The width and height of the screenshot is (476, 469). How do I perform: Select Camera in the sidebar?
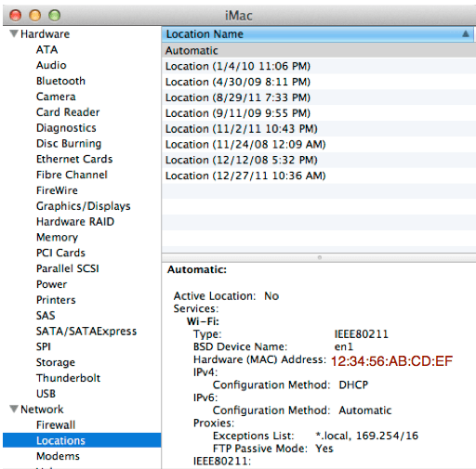[x=56, y=97]
